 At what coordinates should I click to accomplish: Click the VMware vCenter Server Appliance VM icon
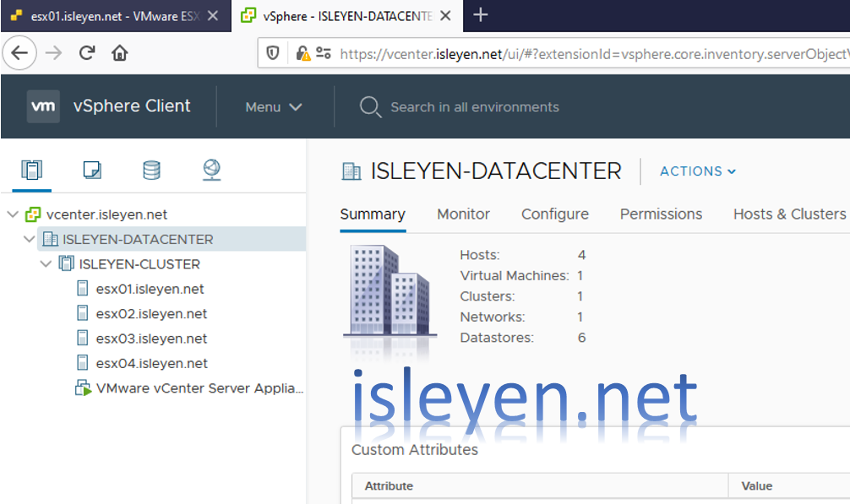pyautogui.click(x=84, y=387)
